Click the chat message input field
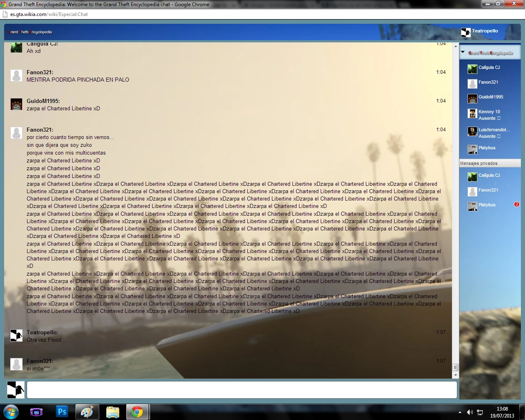This screenshot has width=525, height=420. 242,390
